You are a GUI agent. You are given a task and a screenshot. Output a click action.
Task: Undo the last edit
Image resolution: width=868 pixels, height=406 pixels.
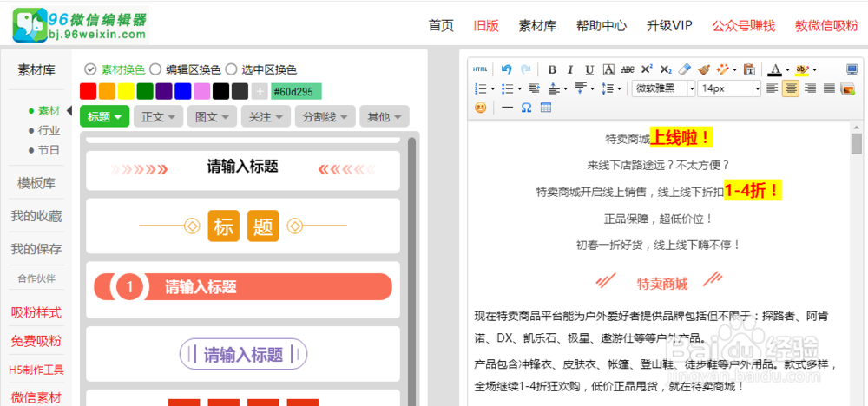[x=506, y=69]
